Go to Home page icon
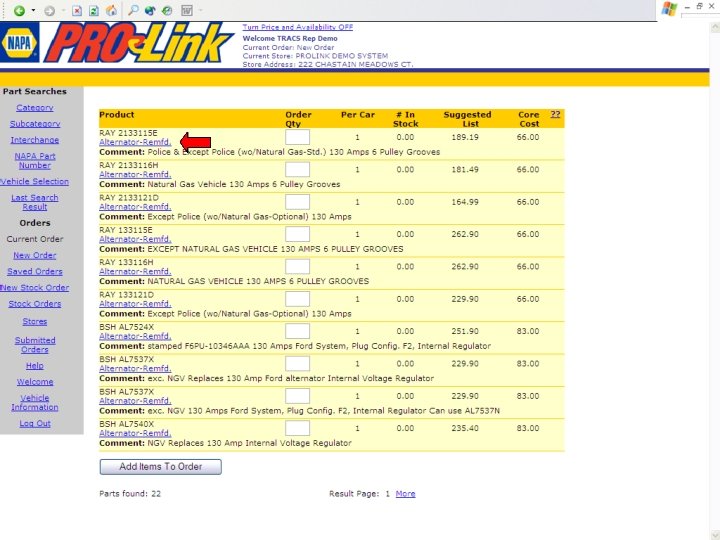 point(112,11)
